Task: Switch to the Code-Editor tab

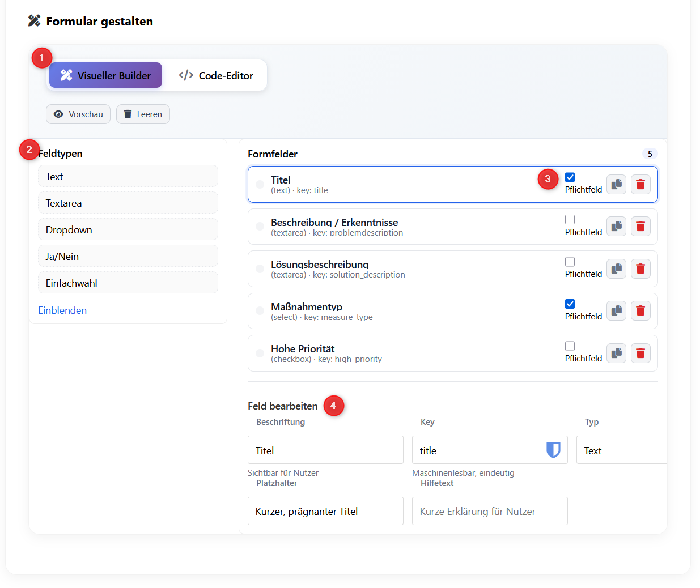Action: [x=215, y=75]
